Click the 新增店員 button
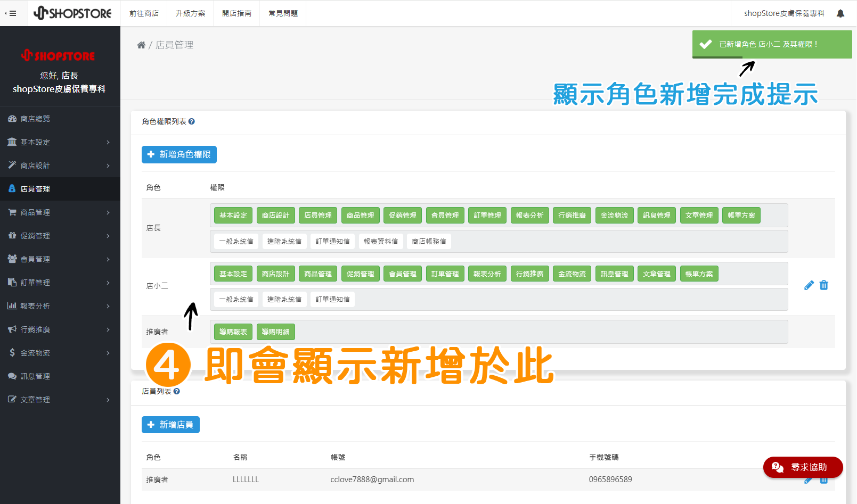This screenshot has width=857, height=504. (170, 425)
